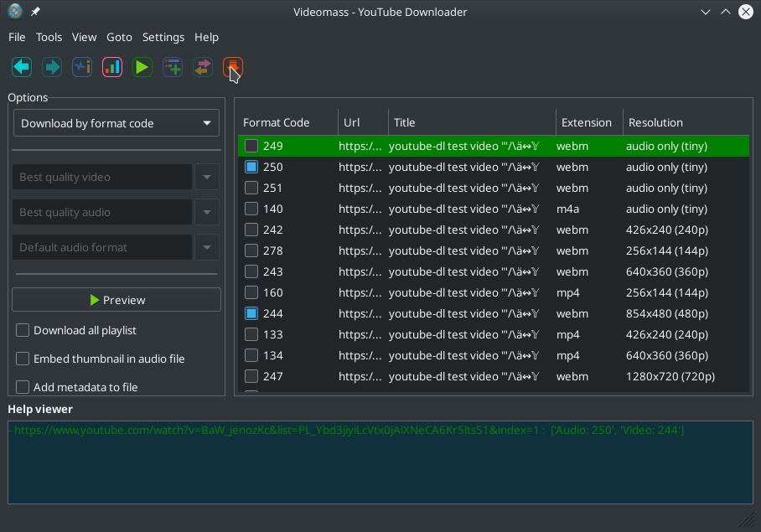Image resolution: width=761 pixels, height=532 pixels.
Task: Click the orange download toolbar icon
Action: (x=232, y=67)
